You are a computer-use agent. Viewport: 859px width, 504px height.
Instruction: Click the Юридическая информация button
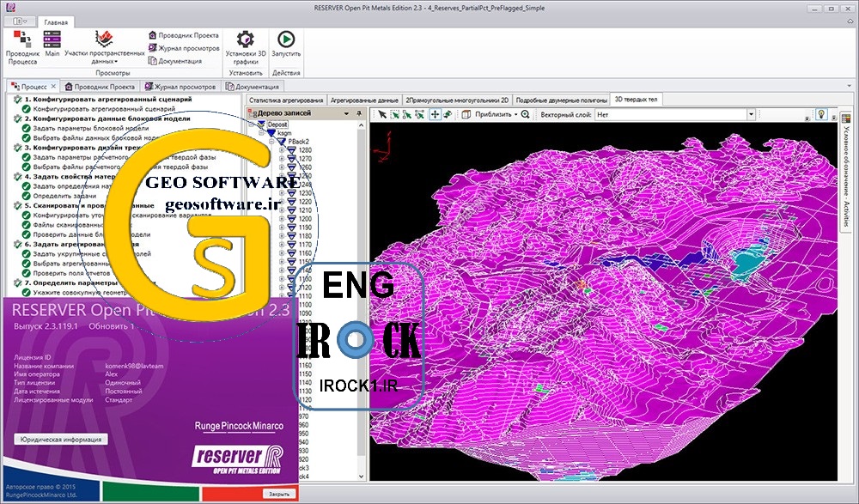pyautogui.click(x=61, y=440)
